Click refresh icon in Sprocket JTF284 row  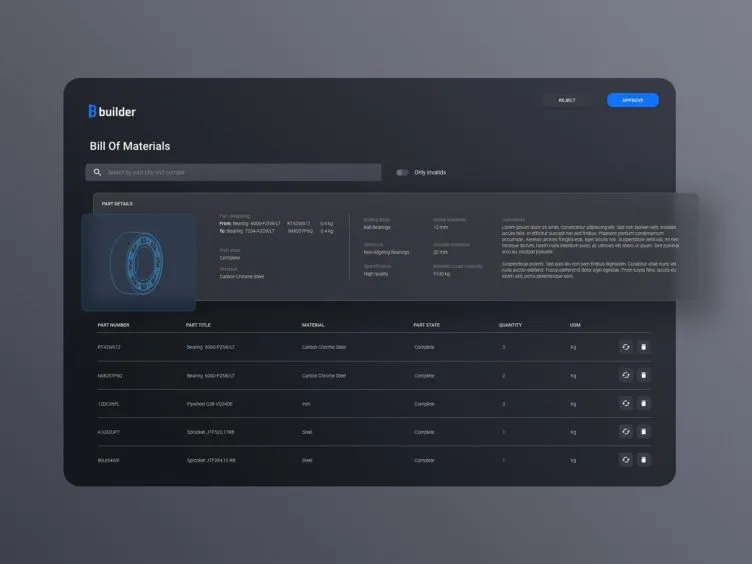pos(626,460)
